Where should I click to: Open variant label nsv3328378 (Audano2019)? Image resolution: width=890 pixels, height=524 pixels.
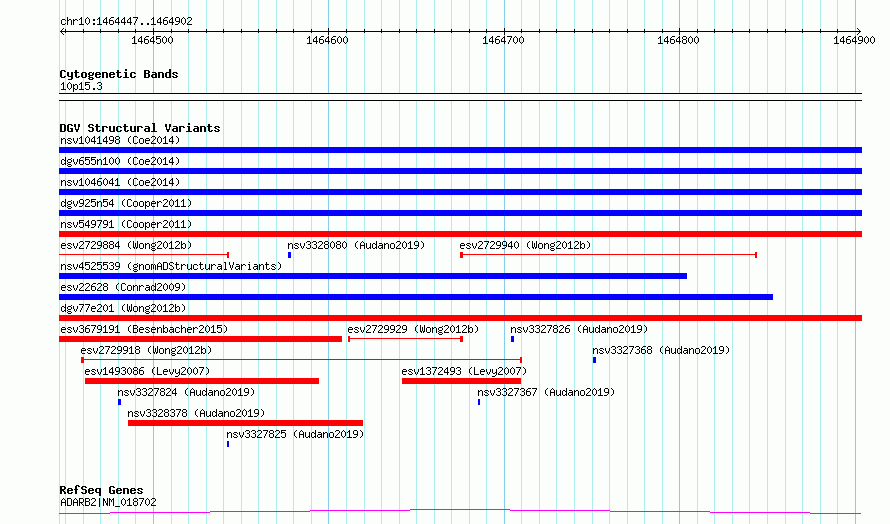pos(196,413)
